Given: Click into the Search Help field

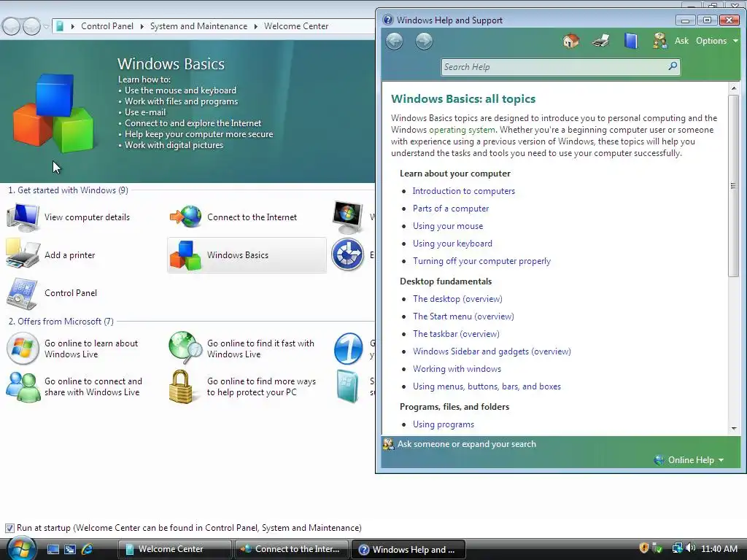Looking at the screenshot, I should pos(554,67).
